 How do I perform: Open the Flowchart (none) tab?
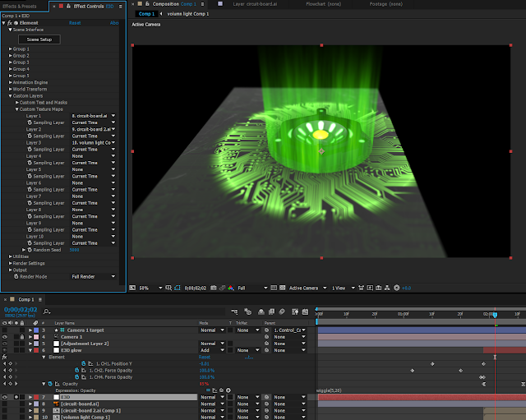[x=323, y=4]
